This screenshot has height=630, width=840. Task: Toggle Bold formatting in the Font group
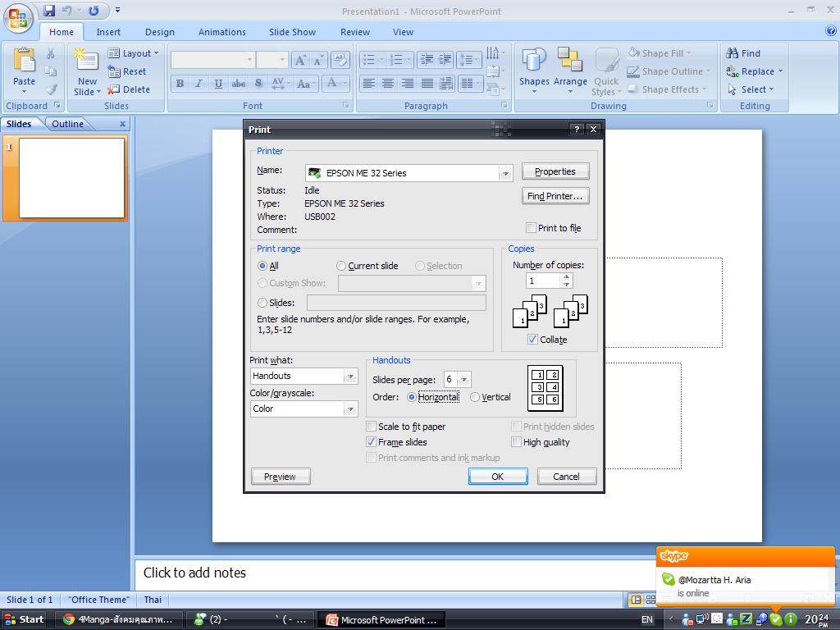point(180,84)
